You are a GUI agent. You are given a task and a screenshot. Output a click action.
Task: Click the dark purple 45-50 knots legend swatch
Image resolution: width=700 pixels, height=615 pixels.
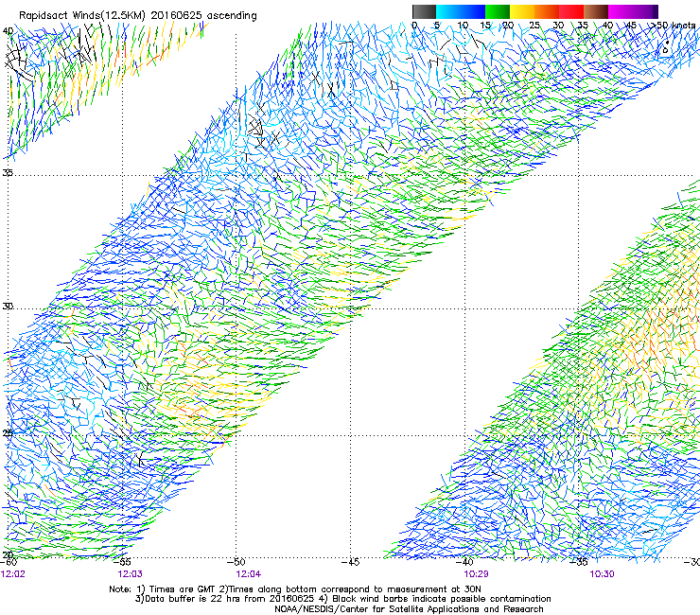pyautogui.click(x=645, y=11)
